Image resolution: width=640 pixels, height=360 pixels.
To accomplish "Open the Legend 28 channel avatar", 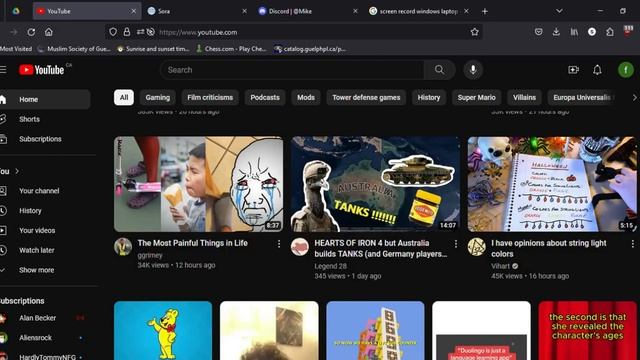I will (x=300, y=247).
